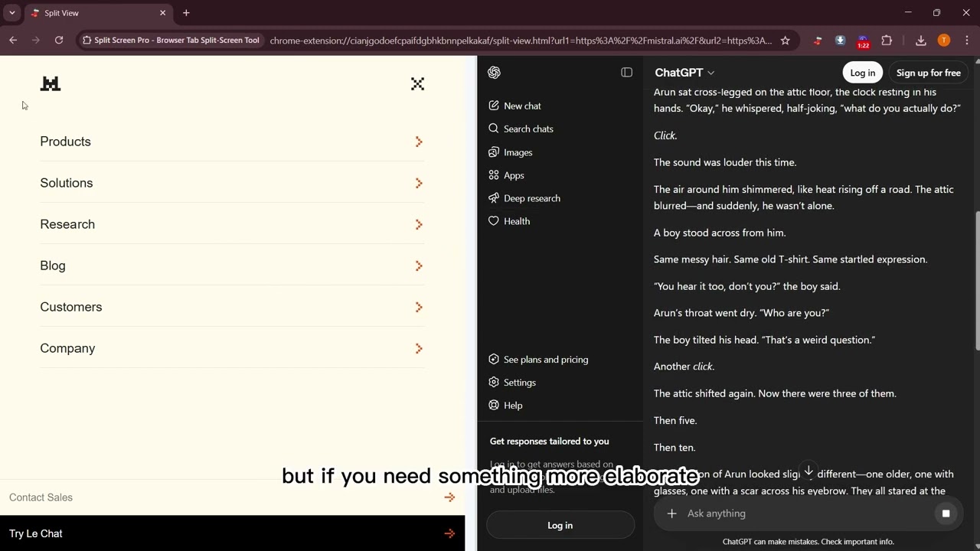The height and width of the screenshot is (551, 980).
Task: Click the Mistral logo icon
Action: tap(51, 83)
